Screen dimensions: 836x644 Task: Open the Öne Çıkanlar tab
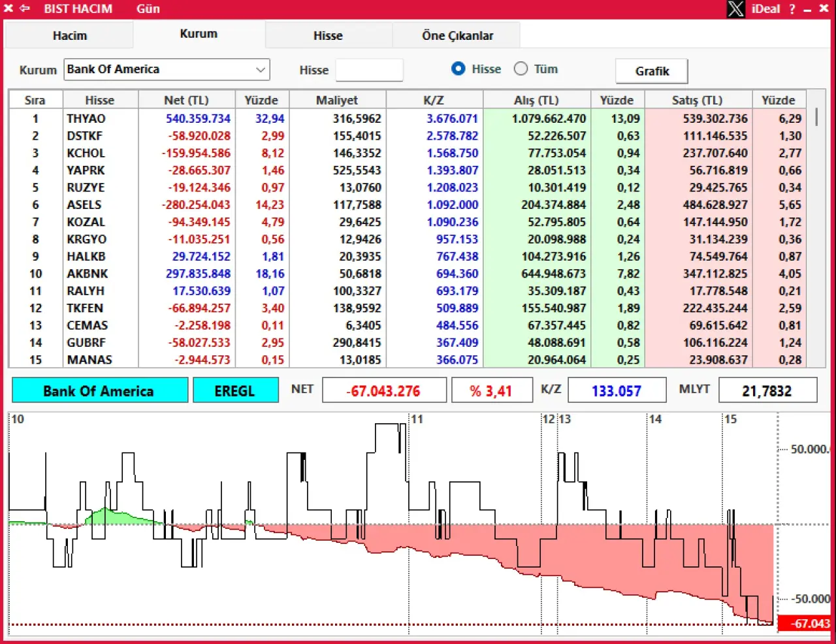click(457, 36)
